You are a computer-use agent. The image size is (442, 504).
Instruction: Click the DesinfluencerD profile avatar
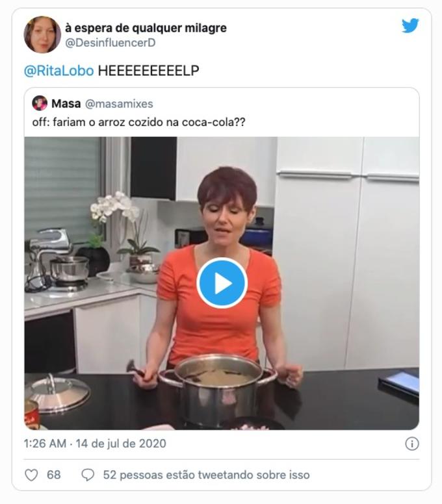pyautogui.click(x=42, y=34)
